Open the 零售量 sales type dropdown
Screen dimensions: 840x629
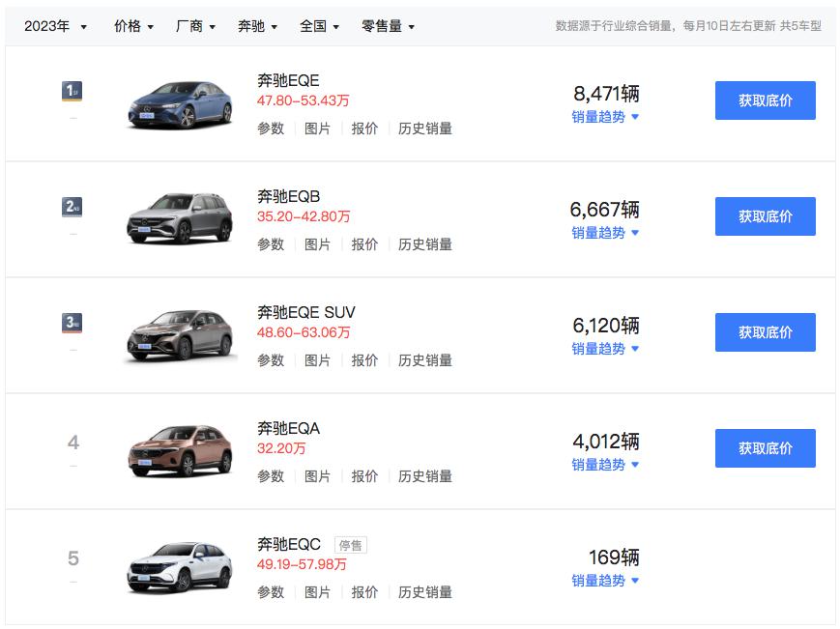pos(388,26)
